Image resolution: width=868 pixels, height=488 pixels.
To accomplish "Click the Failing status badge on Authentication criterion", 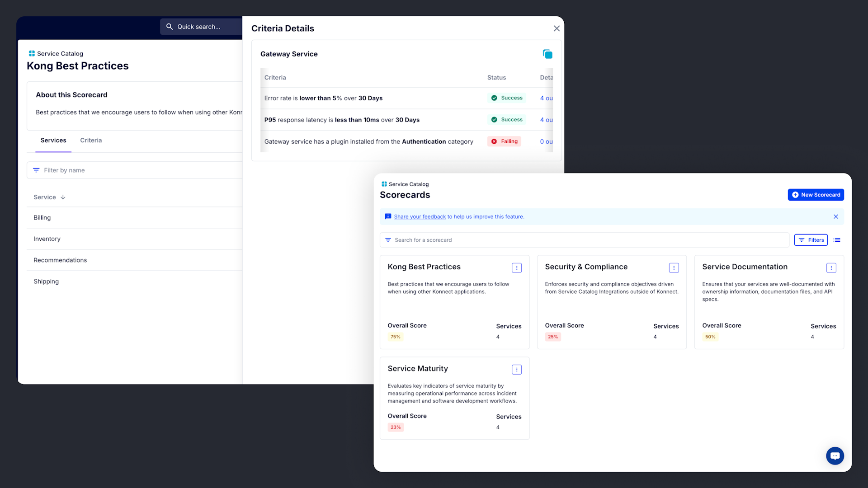I will click(x=504, y=141).
